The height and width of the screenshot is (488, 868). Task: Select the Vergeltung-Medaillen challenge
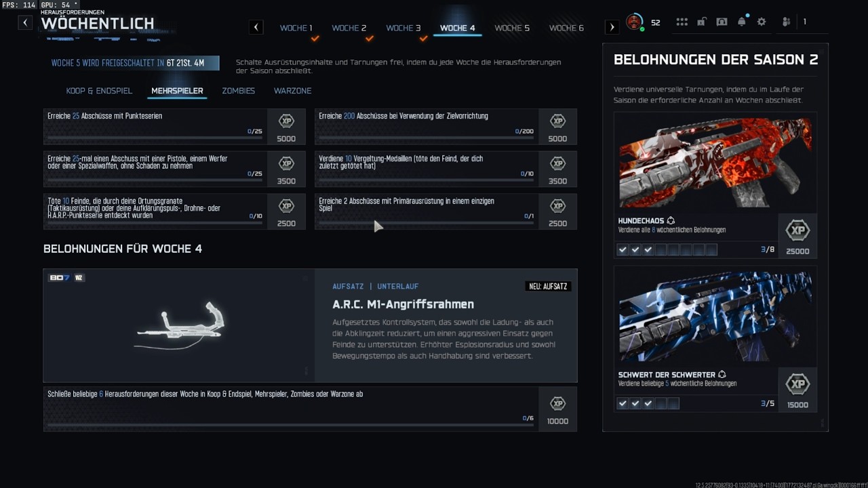446,169
